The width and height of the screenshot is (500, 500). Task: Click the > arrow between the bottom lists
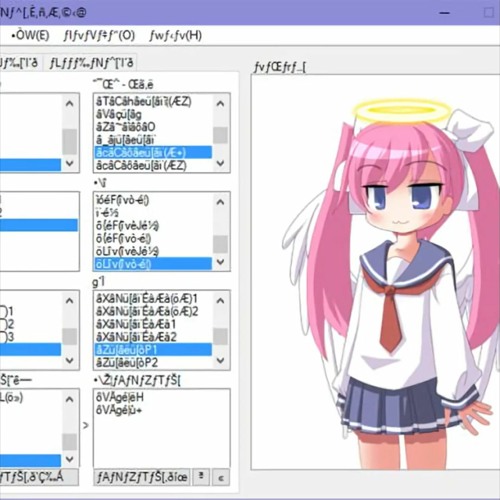coord(86,425)
